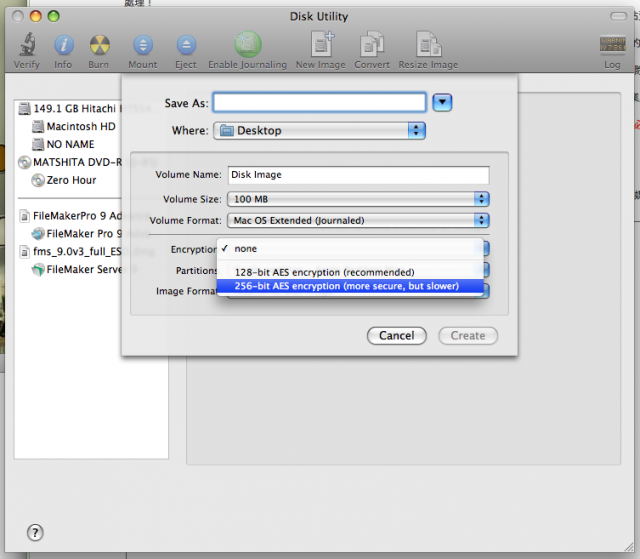Viewport: 640px width, 559px height.
Task: Select the FileMaker Server volume
Action: click(x=77, y=270)
